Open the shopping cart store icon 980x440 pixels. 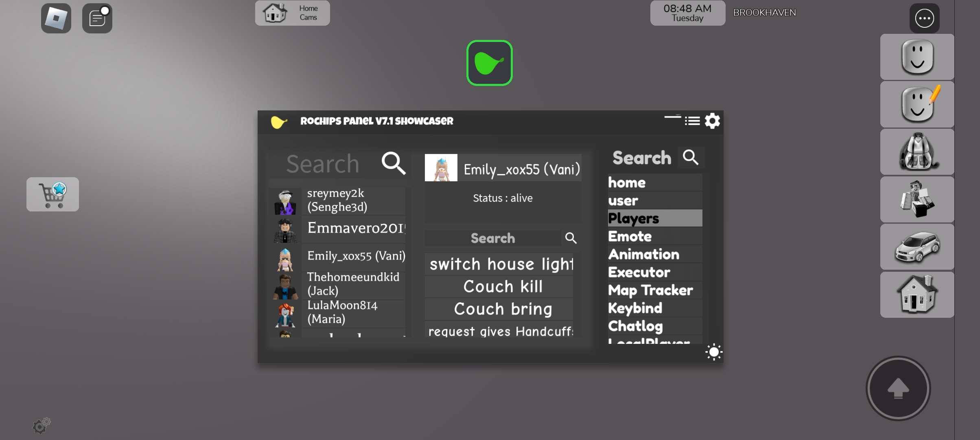[52, 194]
